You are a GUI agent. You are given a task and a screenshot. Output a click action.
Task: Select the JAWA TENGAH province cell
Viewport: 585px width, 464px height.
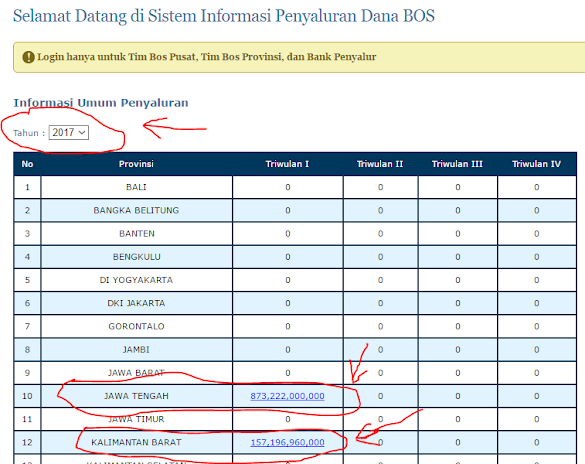(137, 396)
